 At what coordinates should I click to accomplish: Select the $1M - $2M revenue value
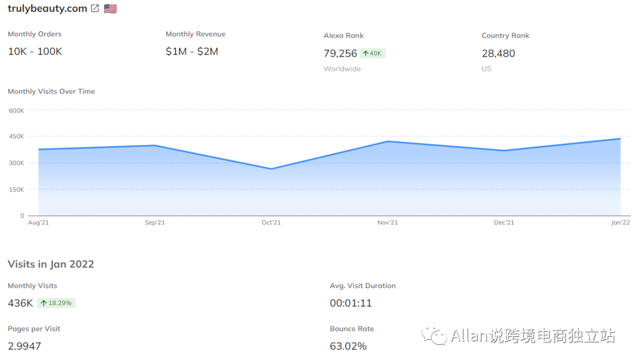point(192,51)
